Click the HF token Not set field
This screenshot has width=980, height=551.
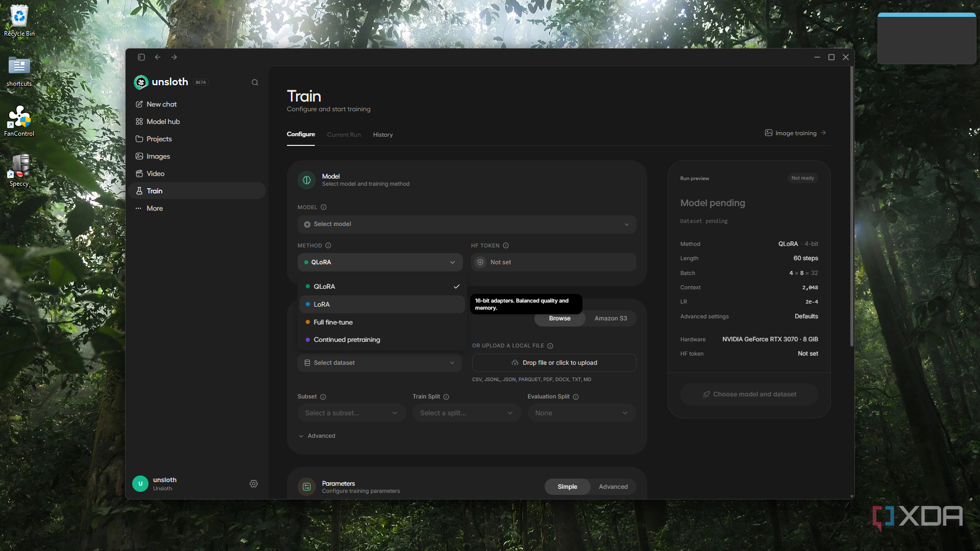point(553,262)
